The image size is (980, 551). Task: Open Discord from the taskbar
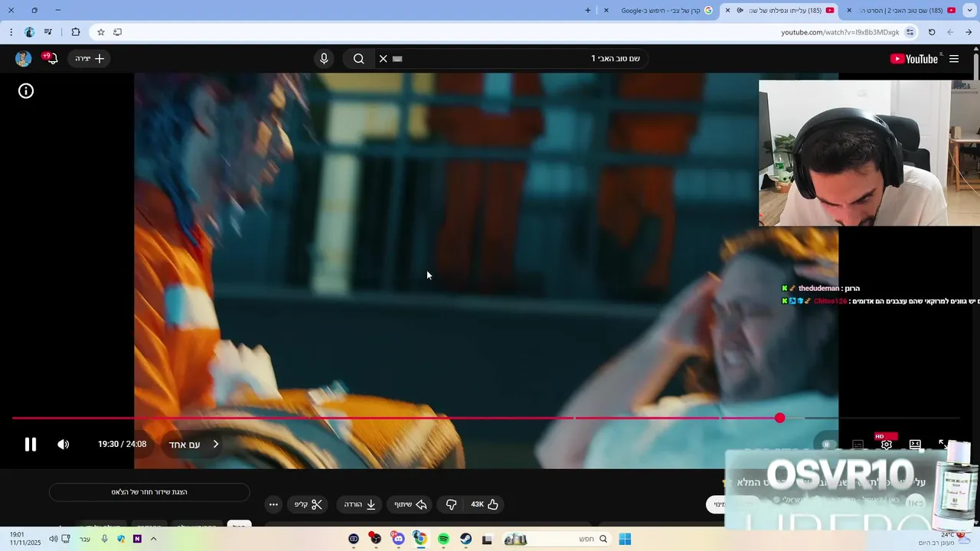(x=398, y=540)
